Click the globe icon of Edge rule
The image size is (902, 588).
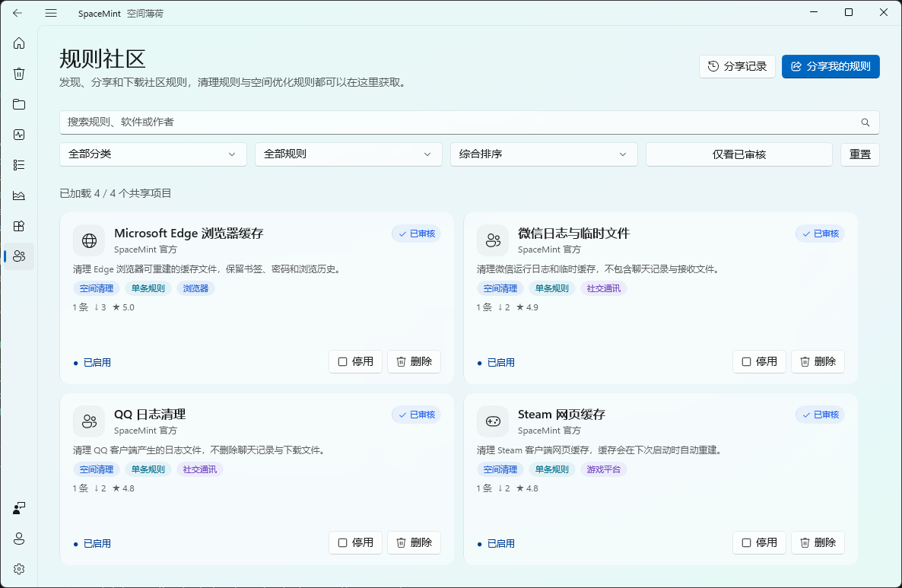(x=89, y=240)
